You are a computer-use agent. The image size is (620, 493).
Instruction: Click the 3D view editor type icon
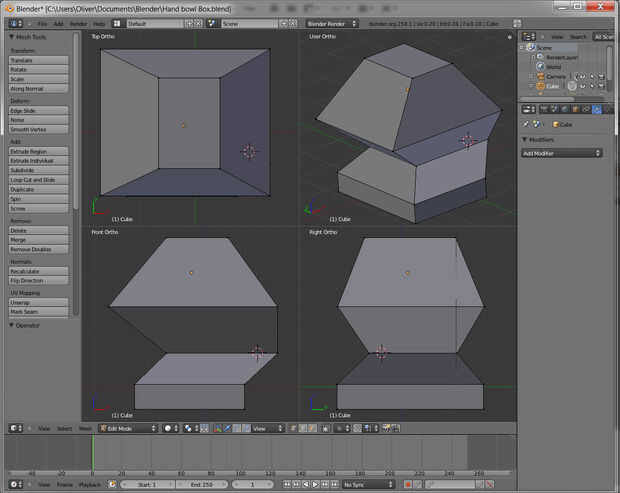14,428
